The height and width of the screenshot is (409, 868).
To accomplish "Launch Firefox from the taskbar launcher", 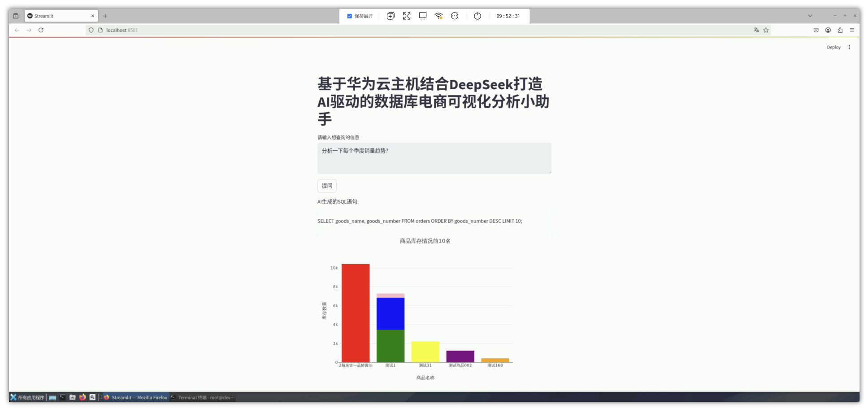I will (82, 397).
